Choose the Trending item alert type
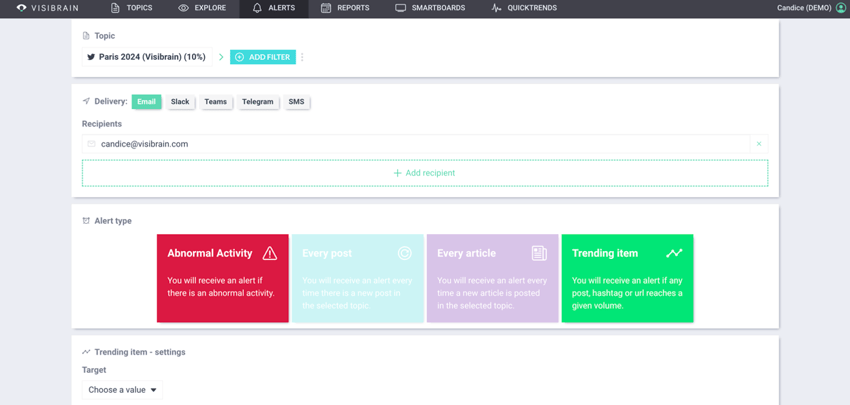Screen dimensions: 850x405 [x=627, y=278]
